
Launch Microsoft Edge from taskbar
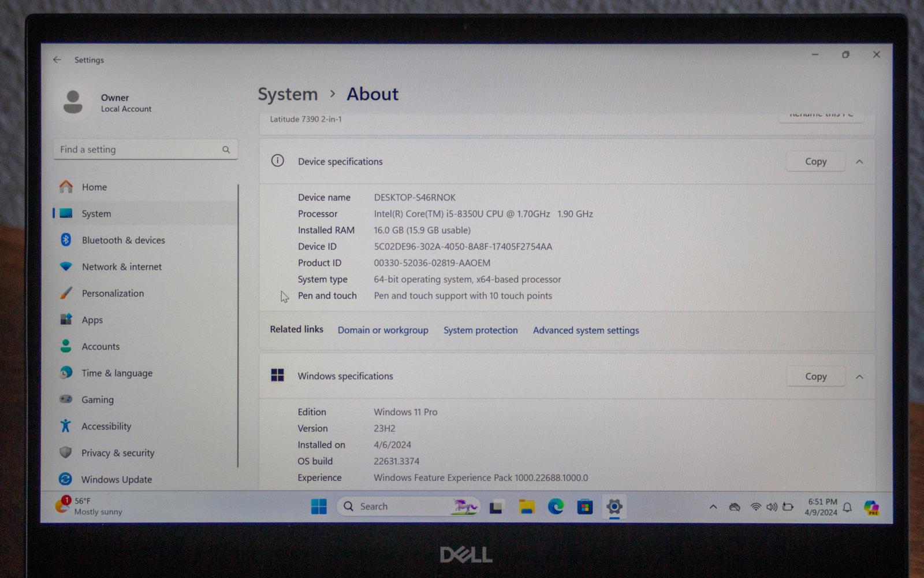tap(556, 507)
